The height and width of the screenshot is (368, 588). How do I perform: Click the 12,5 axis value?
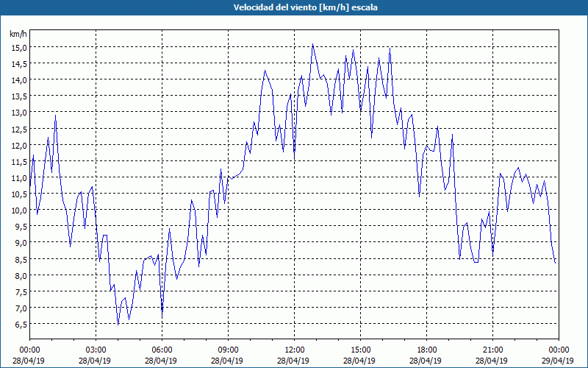[20, 129]
